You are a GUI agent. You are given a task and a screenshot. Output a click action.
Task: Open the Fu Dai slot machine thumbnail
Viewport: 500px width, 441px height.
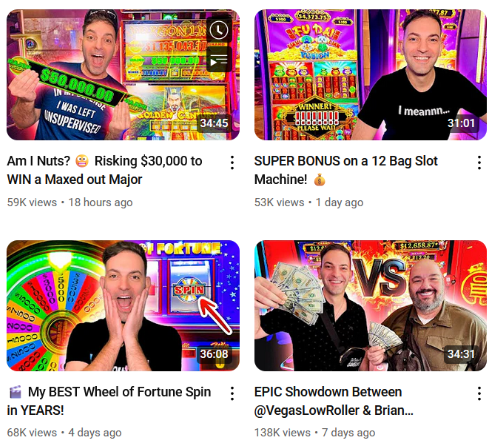370,75
